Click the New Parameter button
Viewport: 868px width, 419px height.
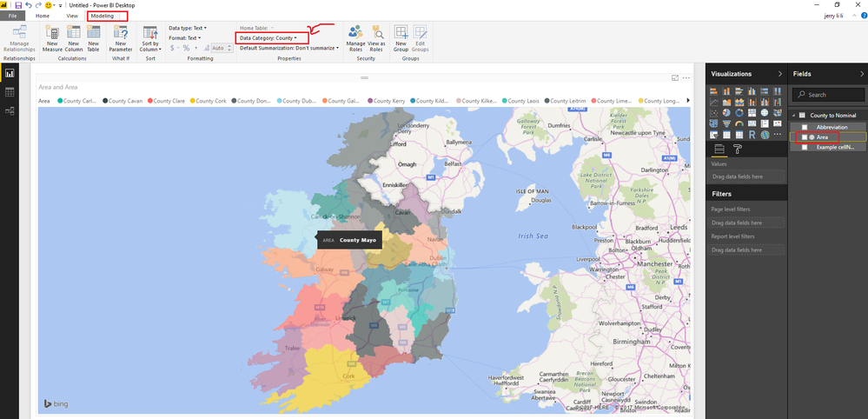120,38
